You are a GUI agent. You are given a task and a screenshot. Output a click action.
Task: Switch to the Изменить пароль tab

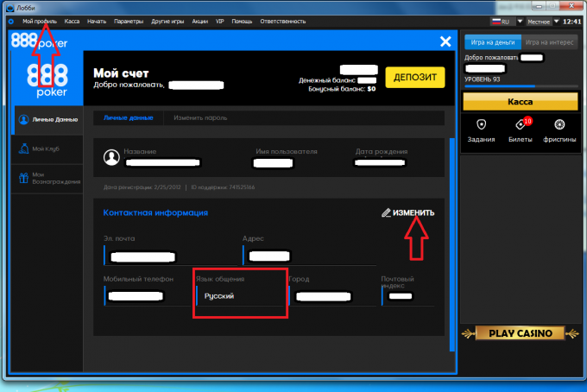click(200, 118)
